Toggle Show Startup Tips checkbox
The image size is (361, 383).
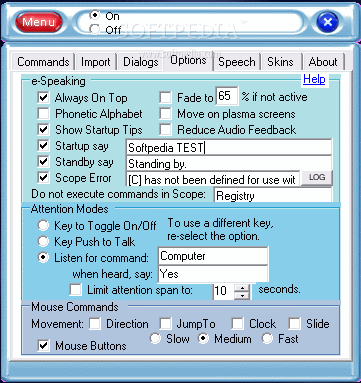point(43,130)
